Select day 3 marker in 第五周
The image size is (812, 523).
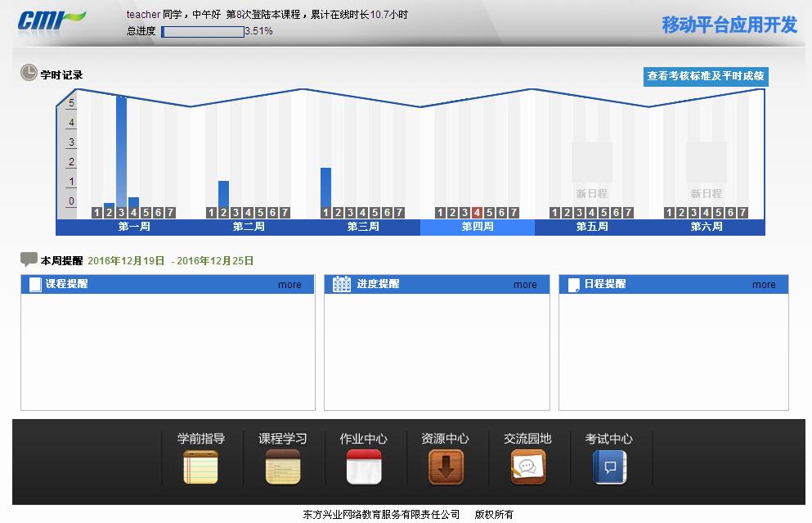coord(580,213)
